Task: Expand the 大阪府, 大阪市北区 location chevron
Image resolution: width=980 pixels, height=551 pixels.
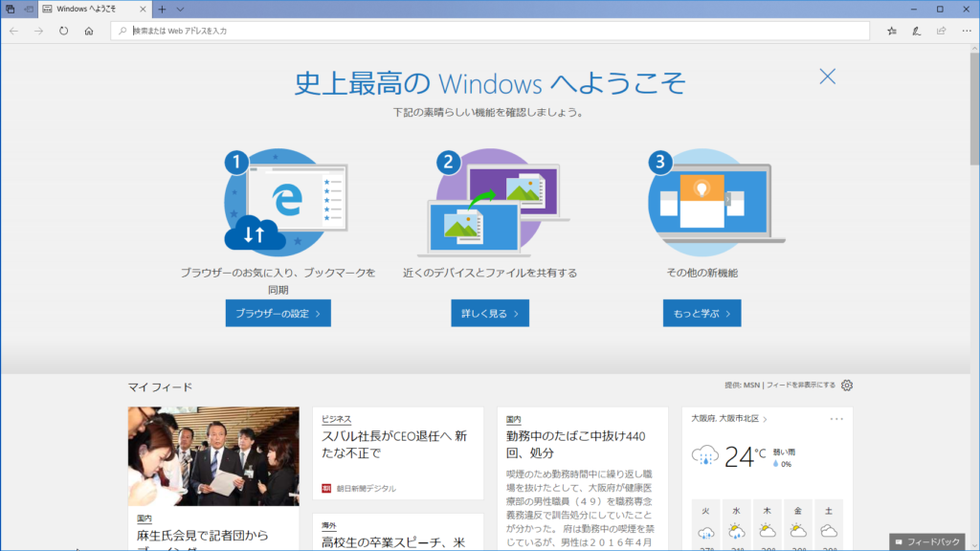Action: [766, 419]
